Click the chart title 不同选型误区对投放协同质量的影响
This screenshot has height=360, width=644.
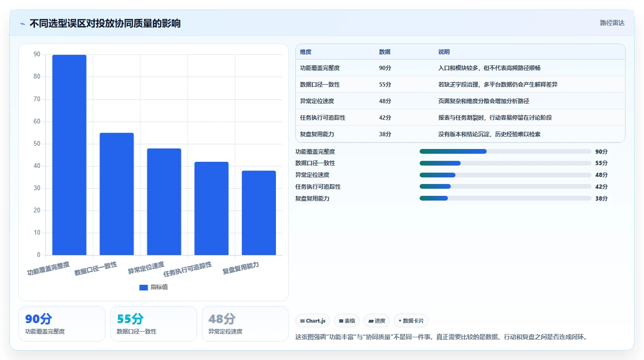pyautogui.click(x=105, y=23)
